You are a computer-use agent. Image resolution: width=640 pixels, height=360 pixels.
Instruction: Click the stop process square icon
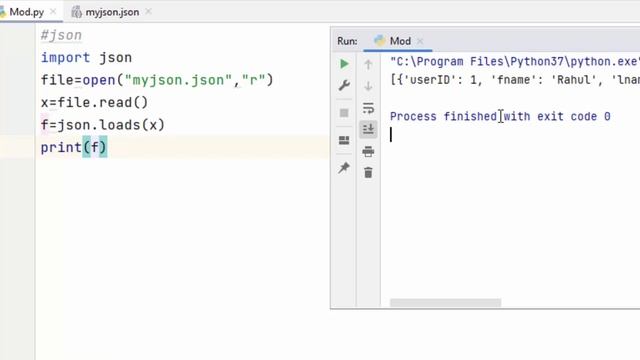pyautogui.click(x=344, y=113)
